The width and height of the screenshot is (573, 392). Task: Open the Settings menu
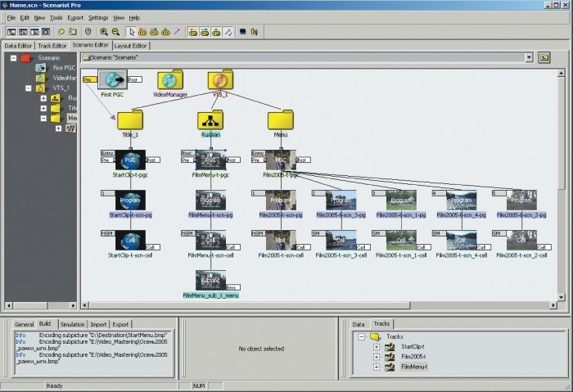(x=98, y=17)
